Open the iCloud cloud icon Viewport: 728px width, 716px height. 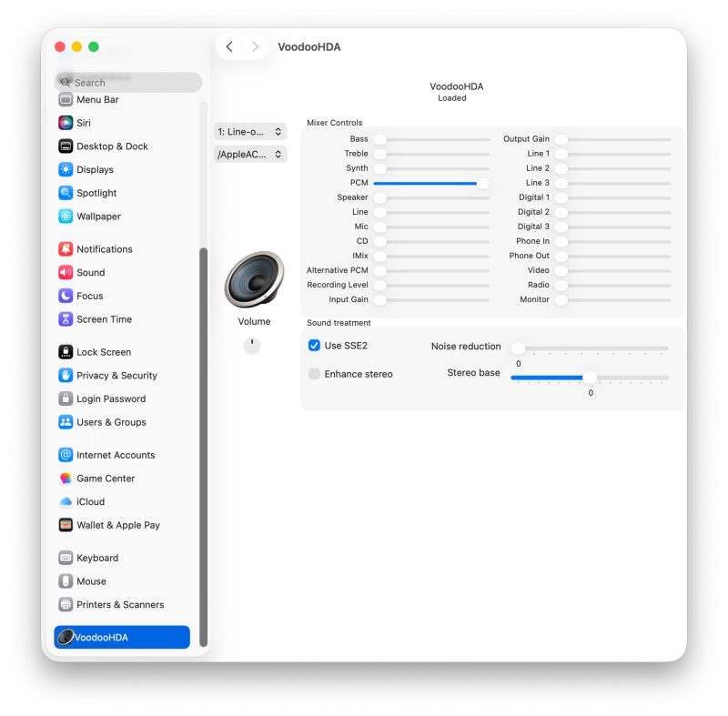pos(66,501)
